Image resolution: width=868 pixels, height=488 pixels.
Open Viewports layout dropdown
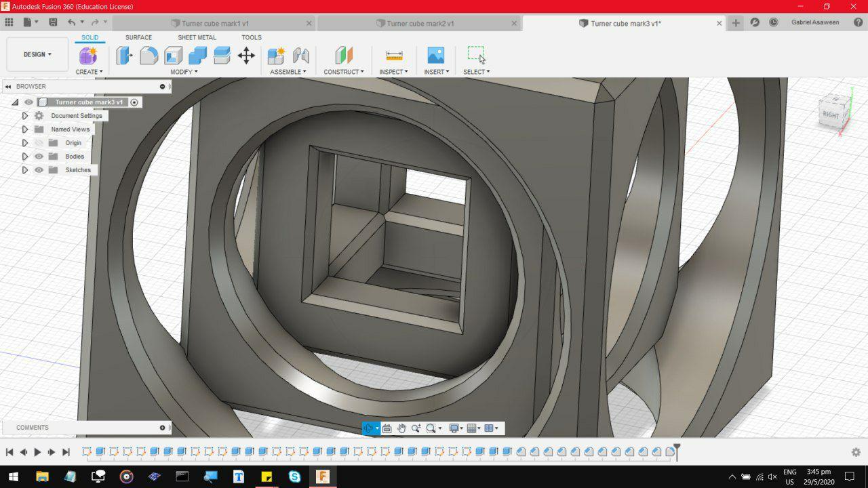(x=492, y=428)
